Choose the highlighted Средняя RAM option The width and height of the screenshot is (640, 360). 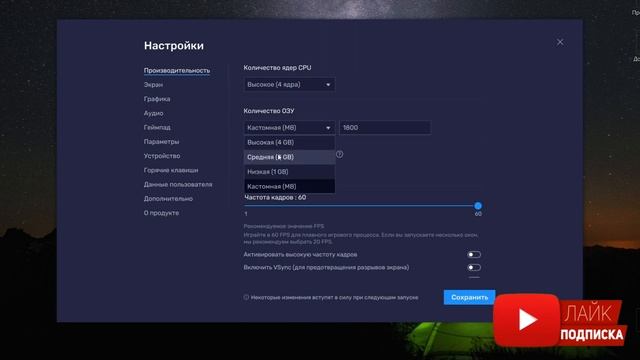pos(289,157)
